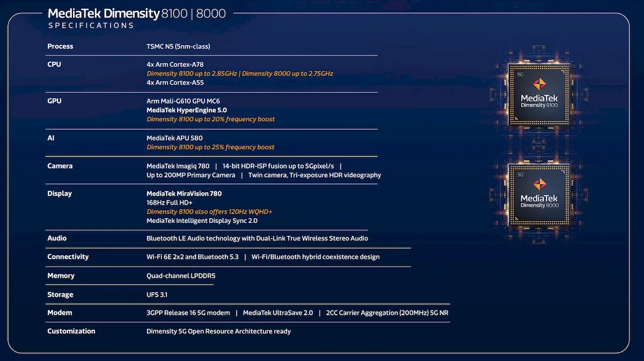Image resolution: width=644 pixels, height=361 pixels.
Task: Select 'Wi-Fi 6E 2x2 and Bluetooth 5.3'
Action: [x=192, y=257]
